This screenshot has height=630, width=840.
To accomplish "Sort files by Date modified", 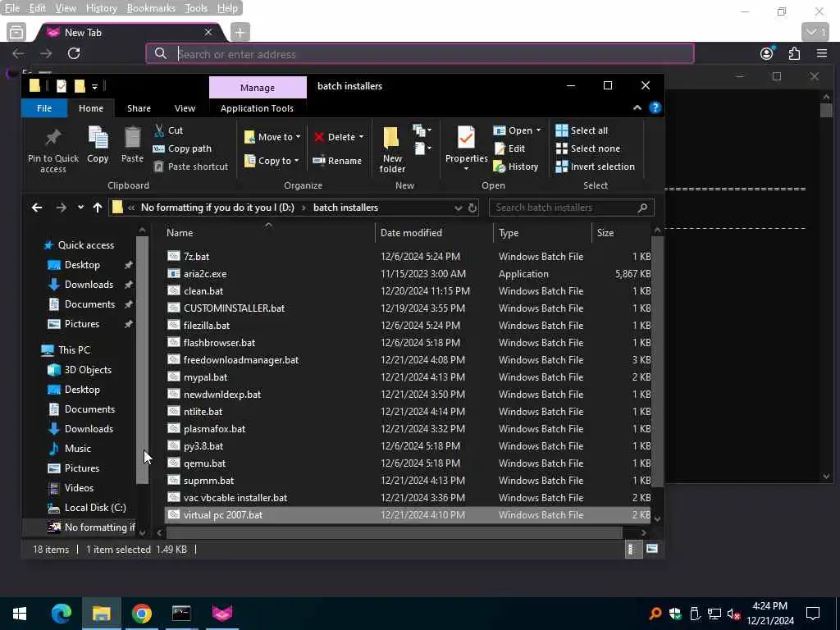I will (x=411, y=232).
